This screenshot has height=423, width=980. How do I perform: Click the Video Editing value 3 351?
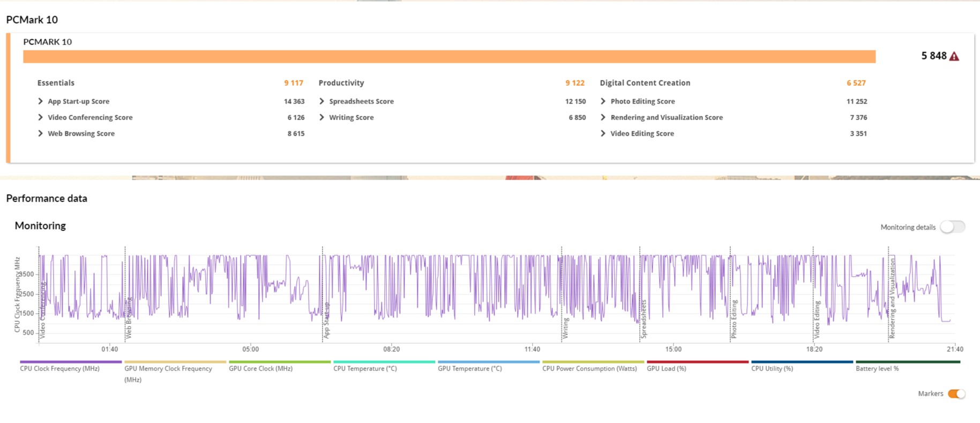[858, 133]
